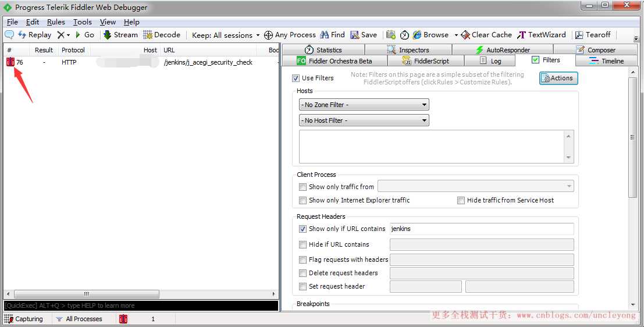Viewport: 644px width, 327px height.
Task: Enable Show only traffic from checkbox
Action: tap(303, 187)
